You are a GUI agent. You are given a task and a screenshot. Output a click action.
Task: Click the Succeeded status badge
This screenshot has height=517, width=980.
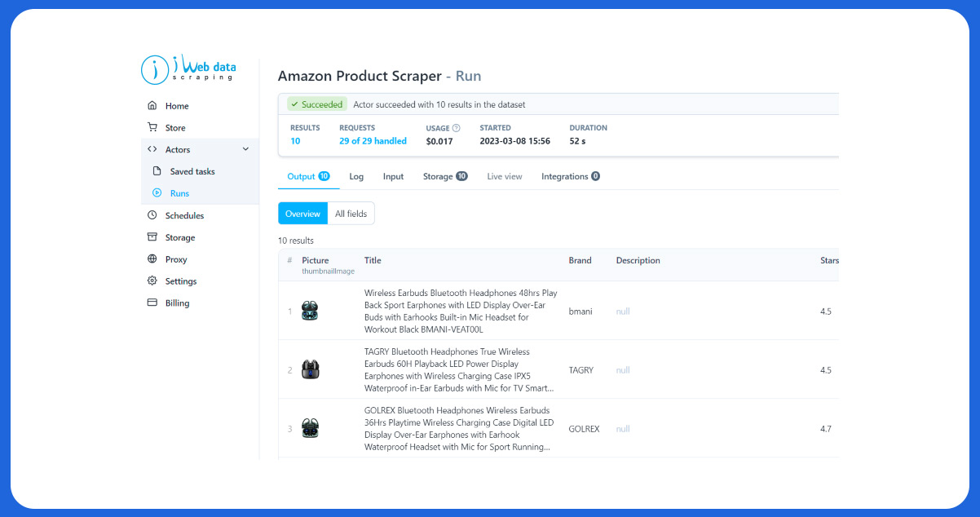[x=316, y=104]
